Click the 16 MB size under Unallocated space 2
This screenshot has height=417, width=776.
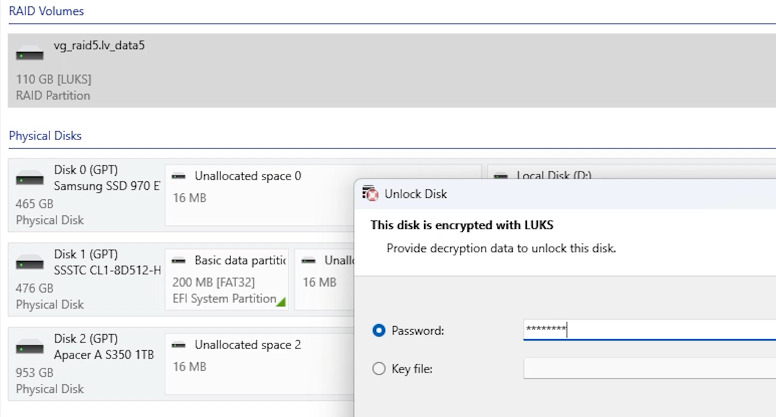[190, 367]
